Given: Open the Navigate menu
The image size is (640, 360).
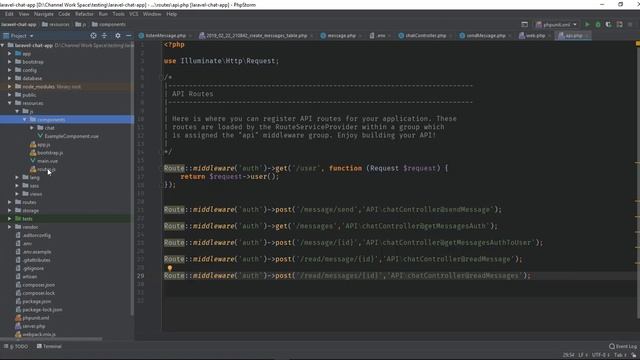Looking at the screenshot, I should click(44, 14).
